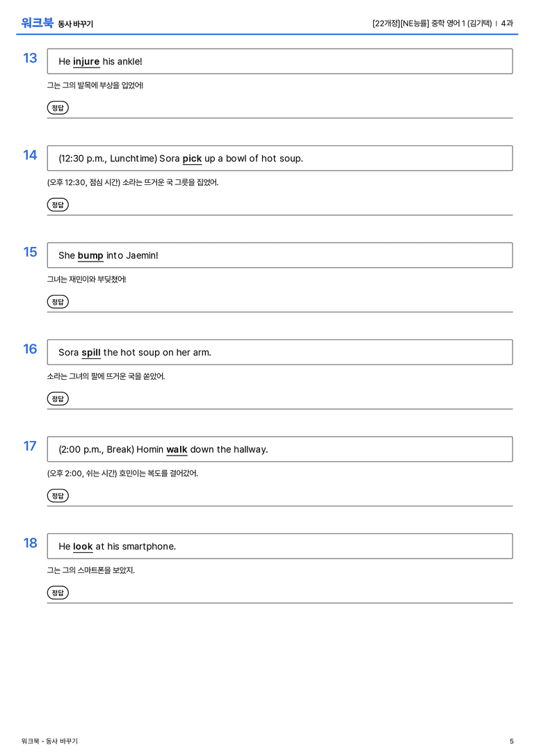Click the underlined word injure

point(86,62)
